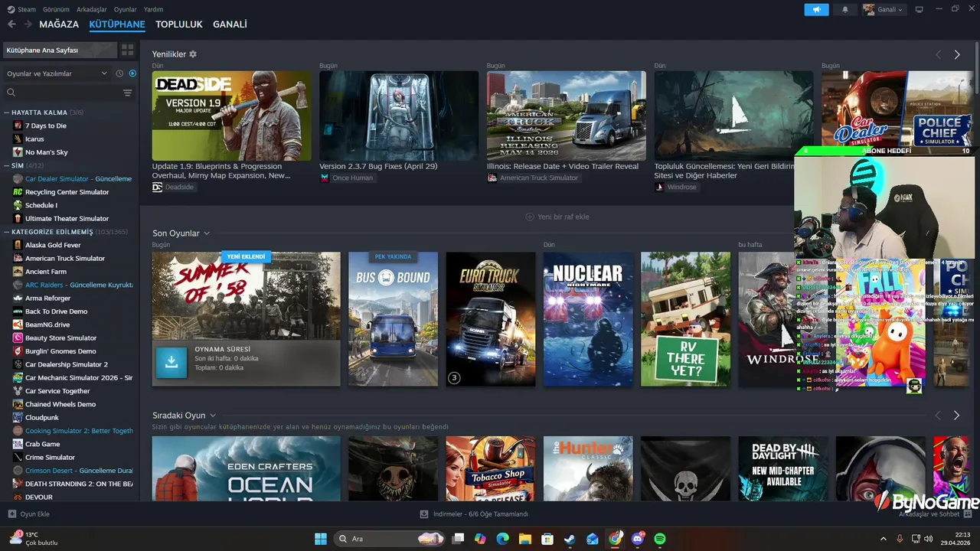Open the Deadside Update 1.9 news card
Viewport: 980px width, 551px height.
(231, 116)
